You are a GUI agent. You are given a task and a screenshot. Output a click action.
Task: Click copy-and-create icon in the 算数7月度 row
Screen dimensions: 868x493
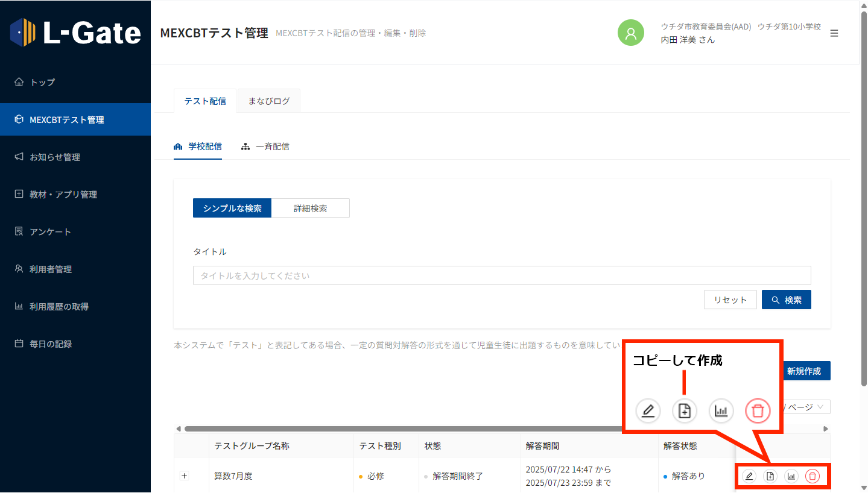(770, 476)
